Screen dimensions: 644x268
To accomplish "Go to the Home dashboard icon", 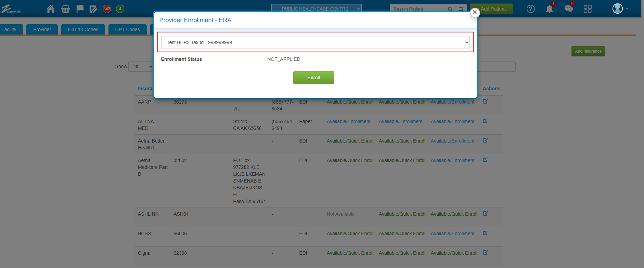I will coord(51,9).
